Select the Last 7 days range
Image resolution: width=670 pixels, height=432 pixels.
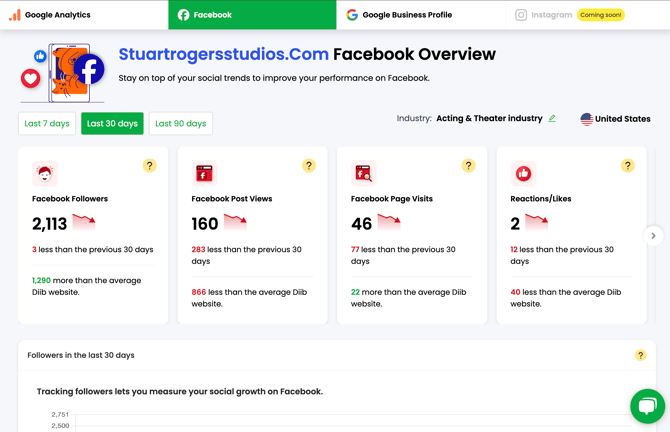(47, 124)
